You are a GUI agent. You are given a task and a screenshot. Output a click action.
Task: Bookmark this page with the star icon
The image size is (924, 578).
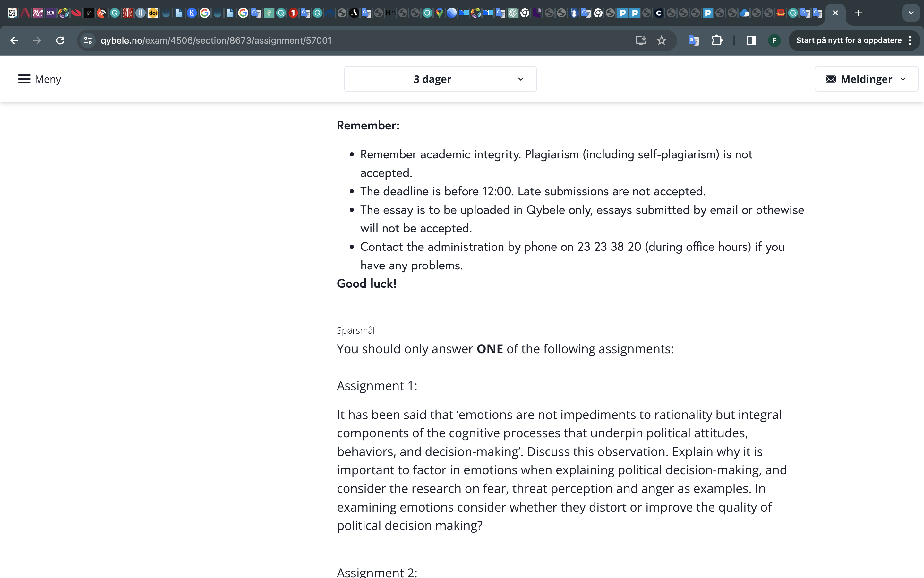[x=661, y=40]
